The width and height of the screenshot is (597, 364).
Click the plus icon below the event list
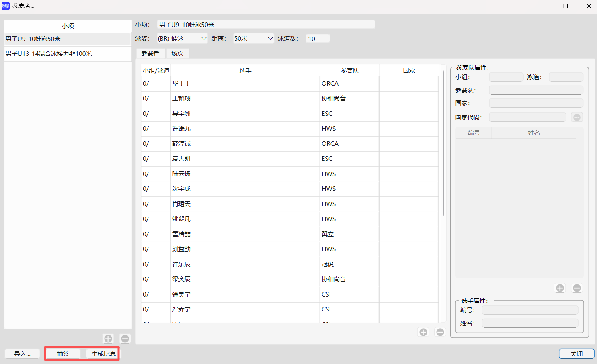108,339
